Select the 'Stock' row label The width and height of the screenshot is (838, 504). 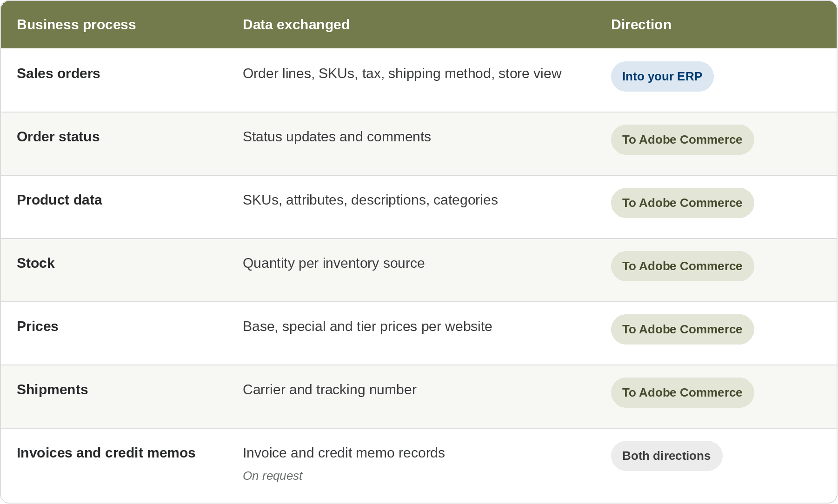click(36, 263)
